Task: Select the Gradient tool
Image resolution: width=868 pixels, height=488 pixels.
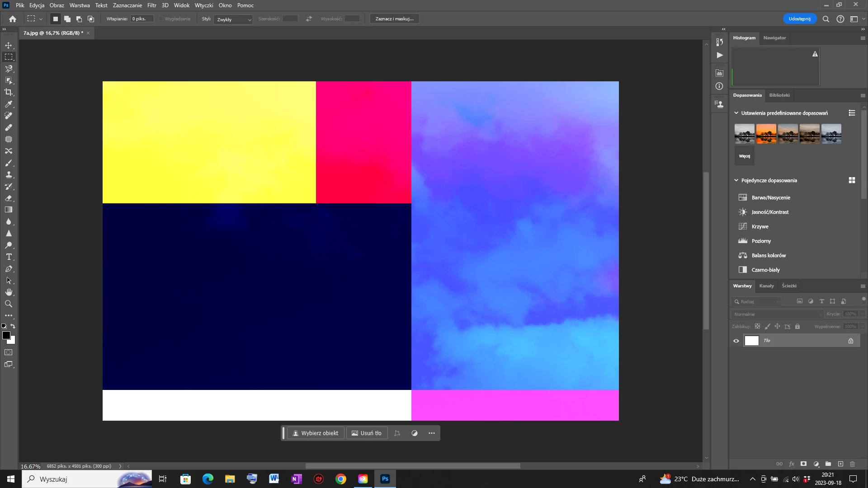Action: pos(9,210)
